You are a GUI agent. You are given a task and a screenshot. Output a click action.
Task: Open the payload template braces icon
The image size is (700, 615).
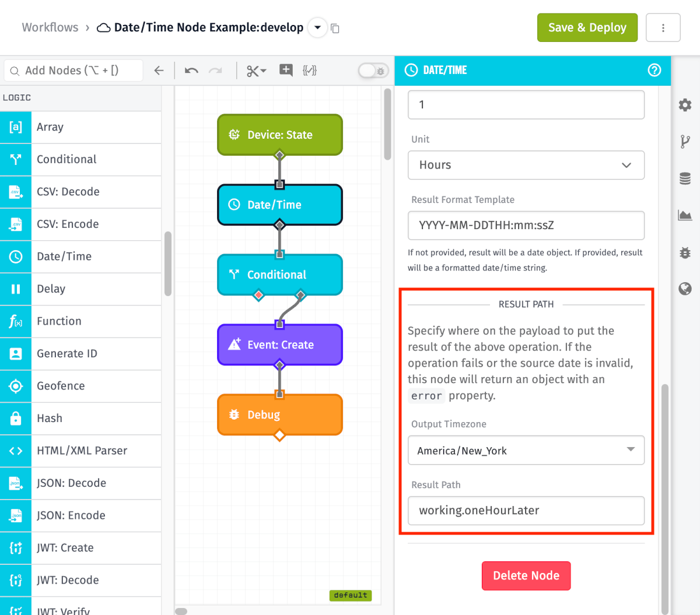coord(310,71)
